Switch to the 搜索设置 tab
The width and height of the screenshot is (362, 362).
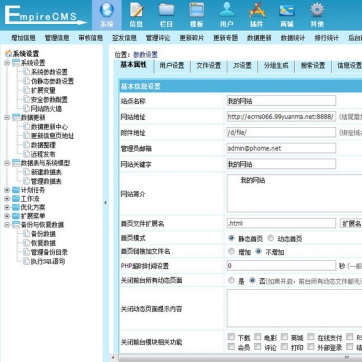tap(313, 66)
